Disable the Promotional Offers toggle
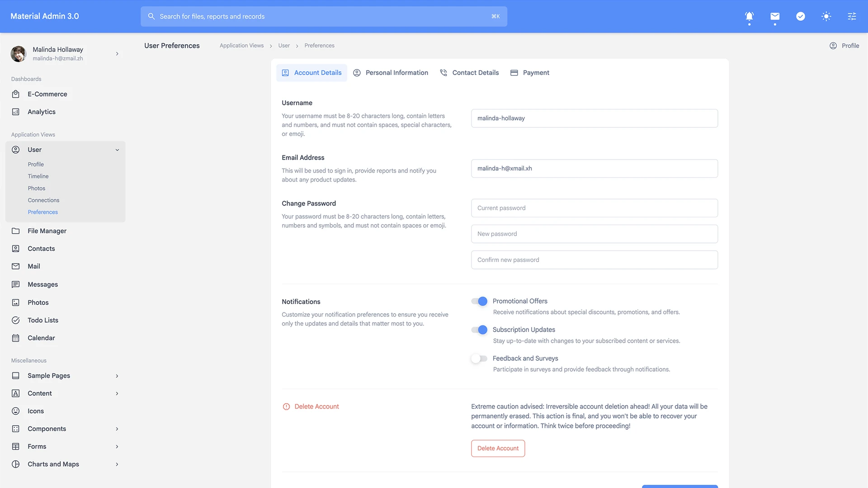868x488 pixels. pyautogui.click(x=479, y=301)
